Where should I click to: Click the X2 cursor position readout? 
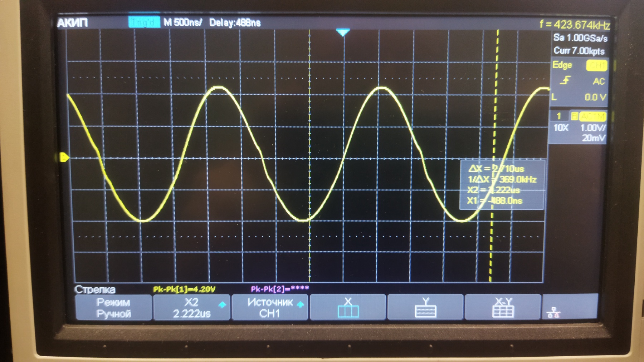coord(493,190)
